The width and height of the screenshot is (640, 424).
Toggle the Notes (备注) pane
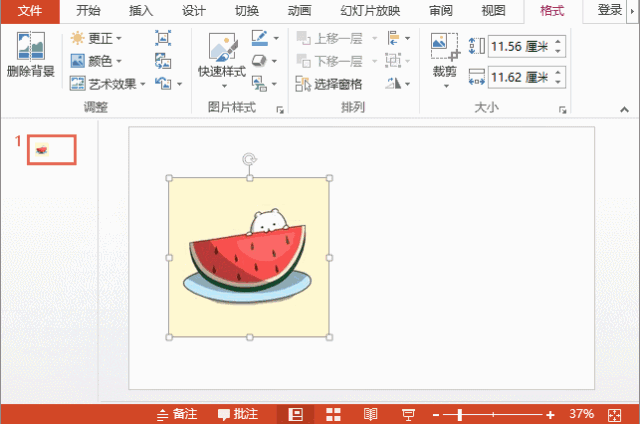tap(177, 414)
